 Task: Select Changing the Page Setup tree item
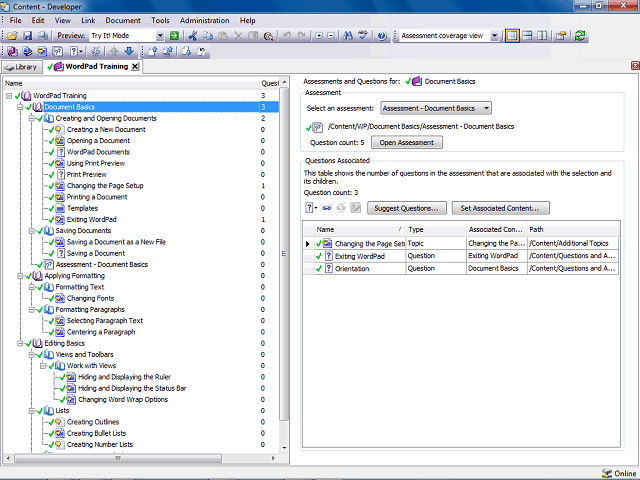(x=105, y=186)
